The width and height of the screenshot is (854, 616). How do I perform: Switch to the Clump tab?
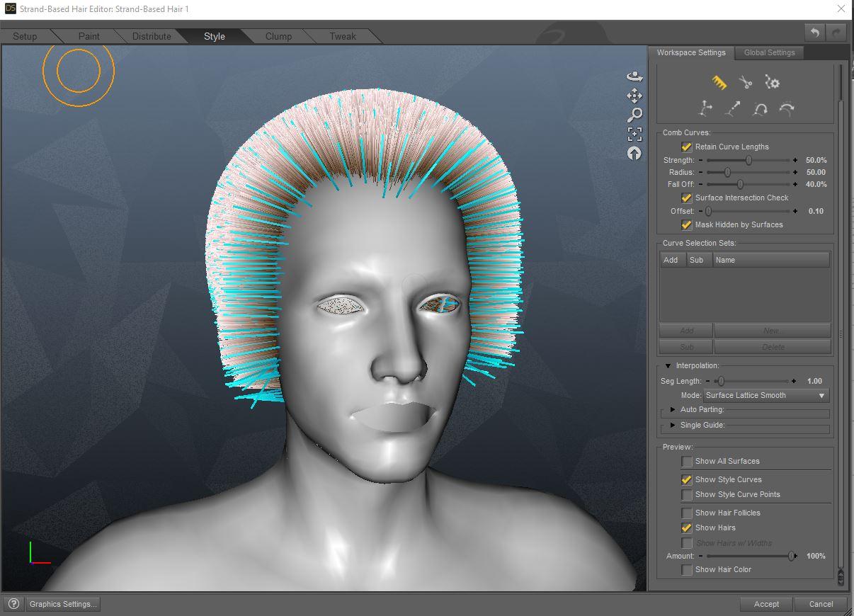278,36
